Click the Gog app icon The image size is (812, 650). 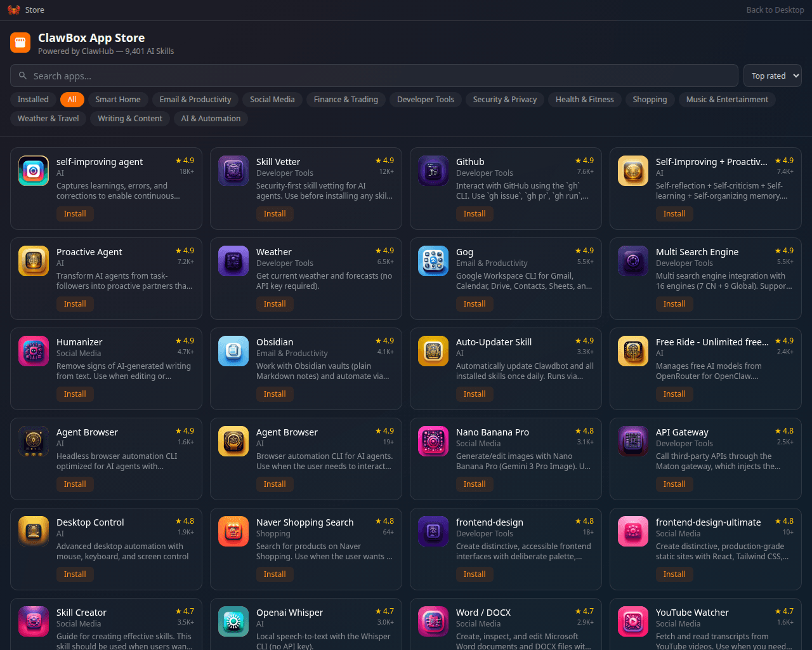[433, 261]
